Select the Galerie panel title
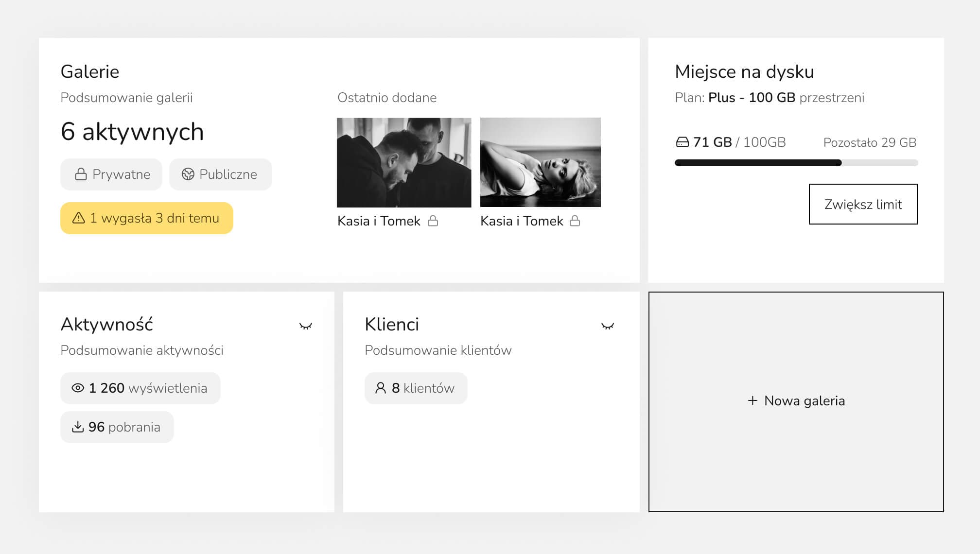This screenshot has width=980, height=554. click(89, 71)
